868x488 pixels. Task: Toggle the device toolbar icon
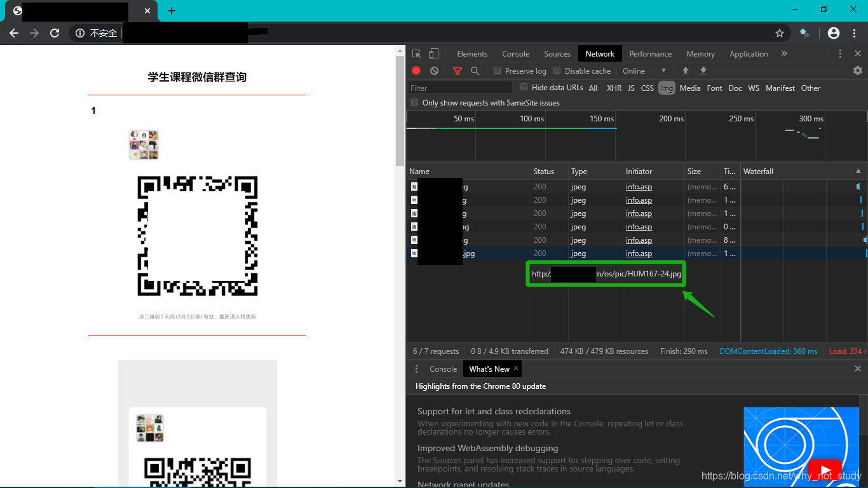(433, 54)
